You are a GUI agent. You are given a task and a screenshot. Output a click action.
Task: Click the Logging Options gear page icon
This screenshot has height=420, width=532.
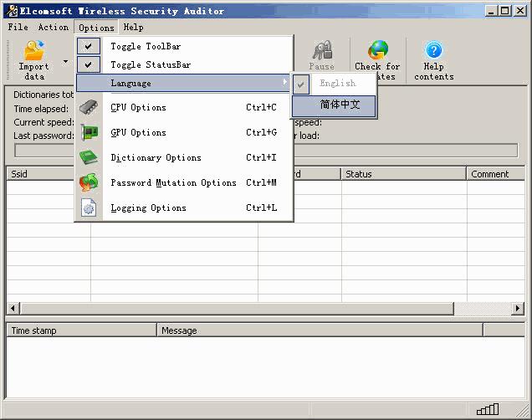click(x=89, y=207)
